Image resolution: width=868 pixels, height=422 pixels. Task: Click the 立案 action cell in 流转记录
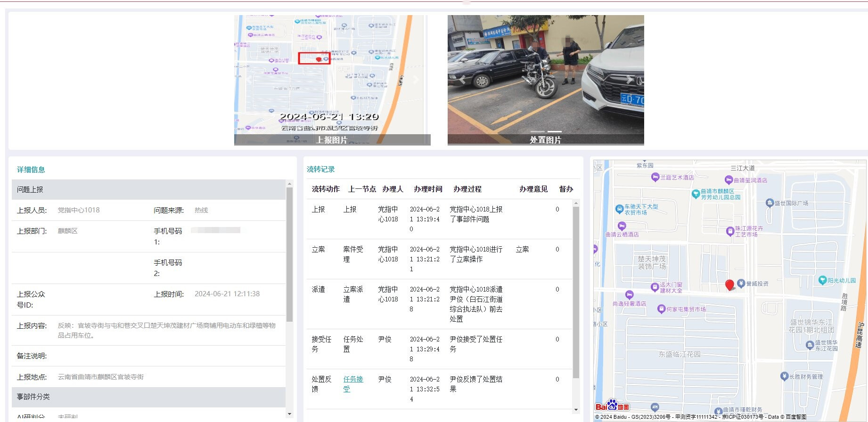click(x=318, y=249)
